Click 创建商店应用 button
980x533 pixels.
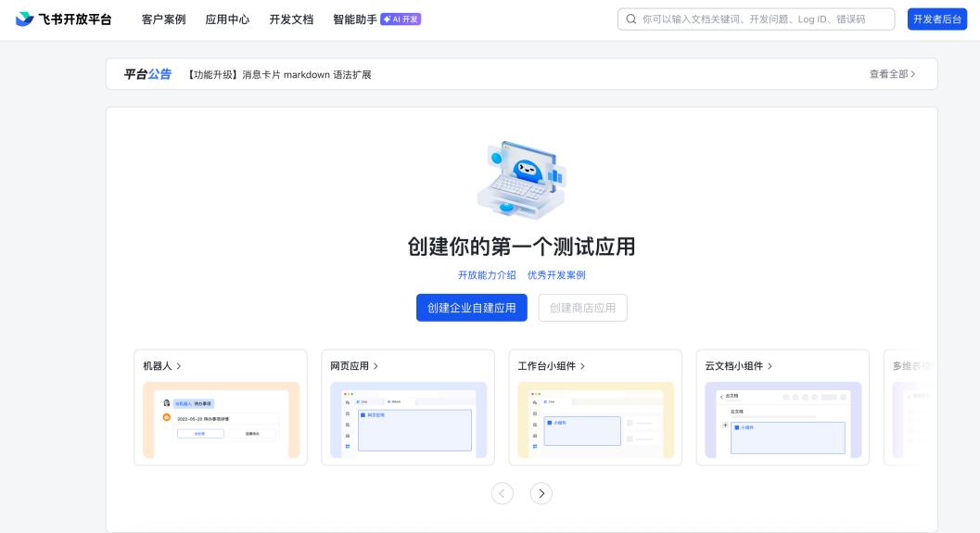point(582,308)
